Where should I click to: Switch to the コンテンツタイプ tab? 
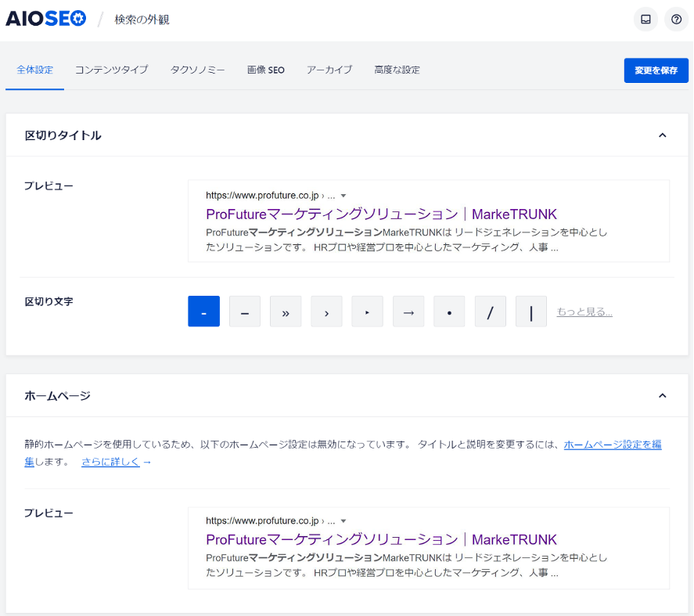[x=111, y=70]
